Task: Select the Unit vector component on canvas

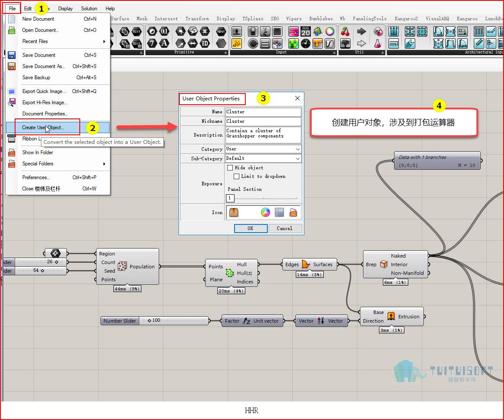Action: pos(252,321)
